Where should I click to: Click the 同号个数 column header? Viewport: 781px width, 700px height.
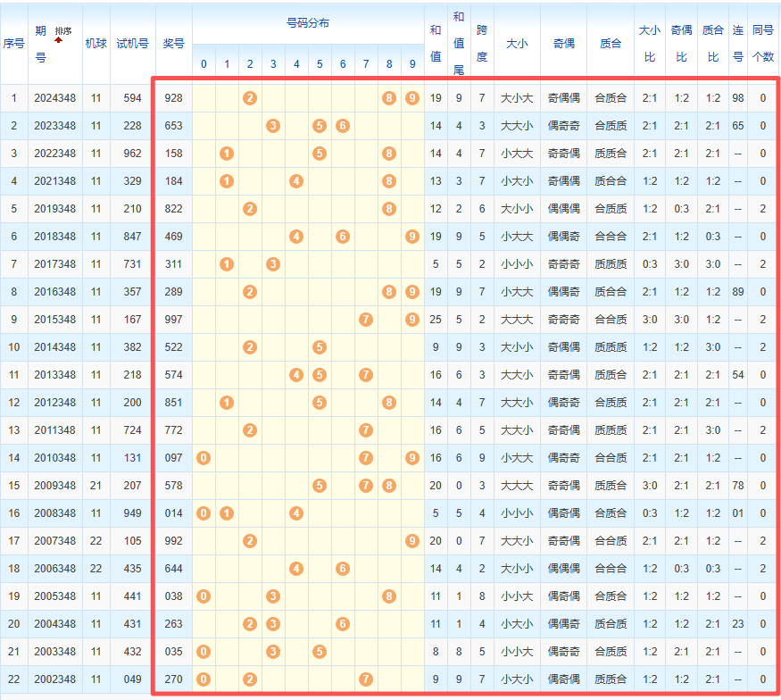pos(763,42)
